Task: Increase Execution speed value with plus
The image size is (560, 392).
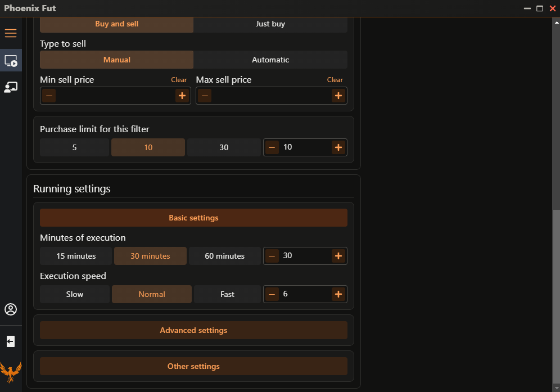Action: point(338,294)
